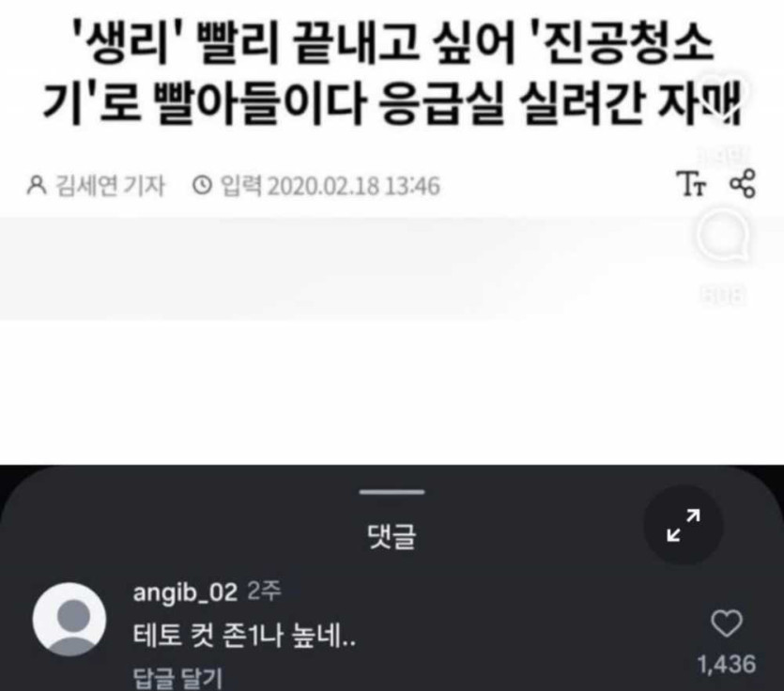This screenshot has height=691, width=784.
Task: Grab the comment sheet handle bar
Action: click(x=392, y=492)
